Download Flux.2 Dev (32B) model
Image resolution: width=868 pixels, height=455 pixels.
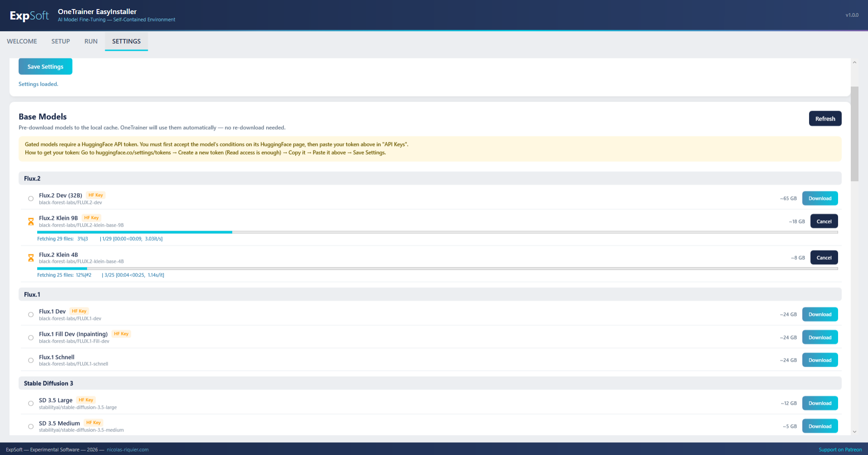(820, 198)
